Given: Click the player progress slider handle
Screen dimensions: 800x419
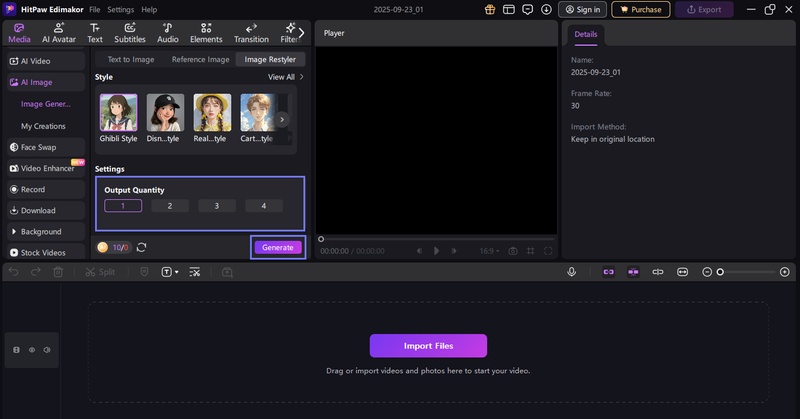Looking at the screenshot, I should [321, 239].
